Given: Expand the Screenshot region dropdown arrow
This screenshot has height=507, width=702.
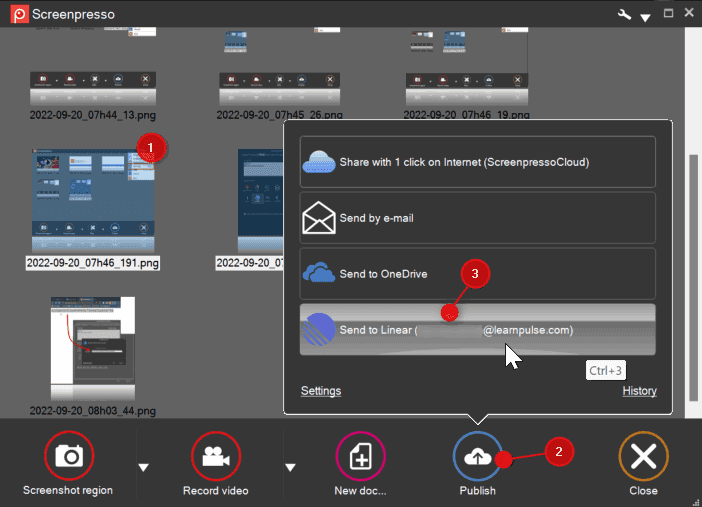Looking at the screenshot, I should point(143,466).
